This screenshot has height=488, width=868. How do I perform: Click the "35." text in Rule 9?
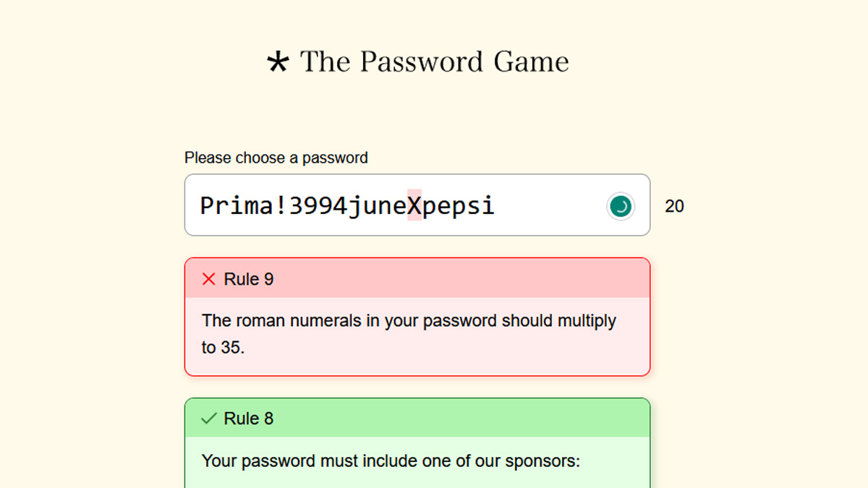[x=233, y=348]
